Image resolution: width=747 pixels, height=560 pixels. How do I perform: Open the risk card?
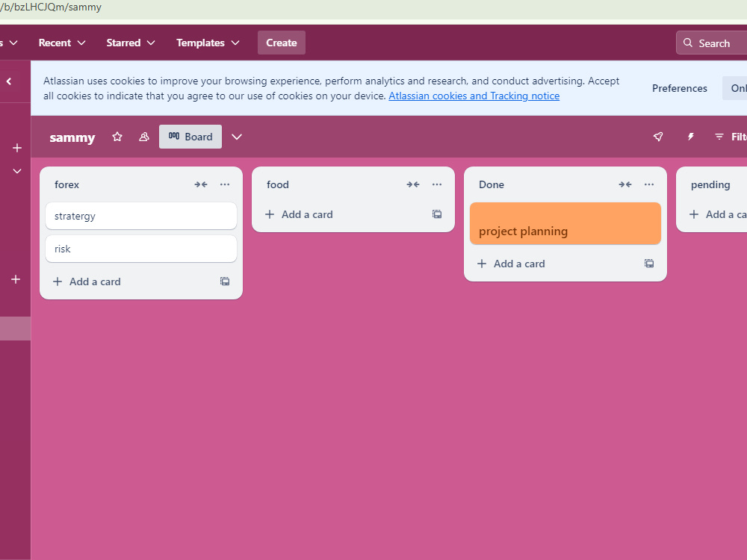coord(141,249)
